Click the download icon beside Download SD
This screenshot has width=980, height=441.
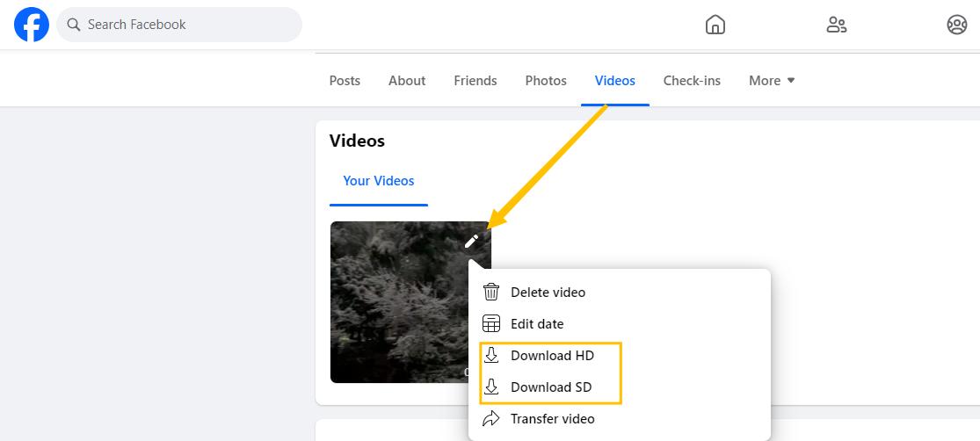pos(491,387)
